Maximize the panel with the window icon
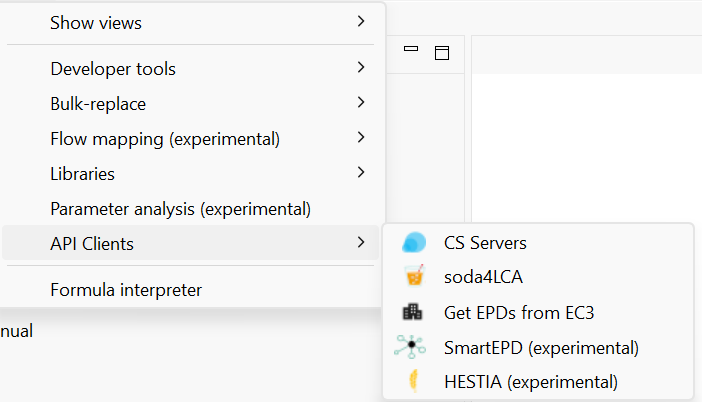Viewport: 702px width, 402px height. coord(442,53)
